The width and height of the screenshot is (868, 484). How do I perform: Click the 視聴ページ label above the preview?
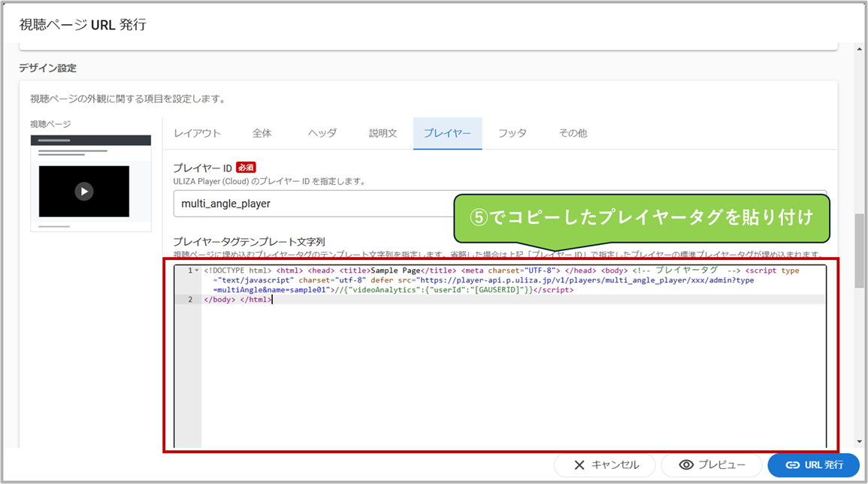[x=50, y=124]
